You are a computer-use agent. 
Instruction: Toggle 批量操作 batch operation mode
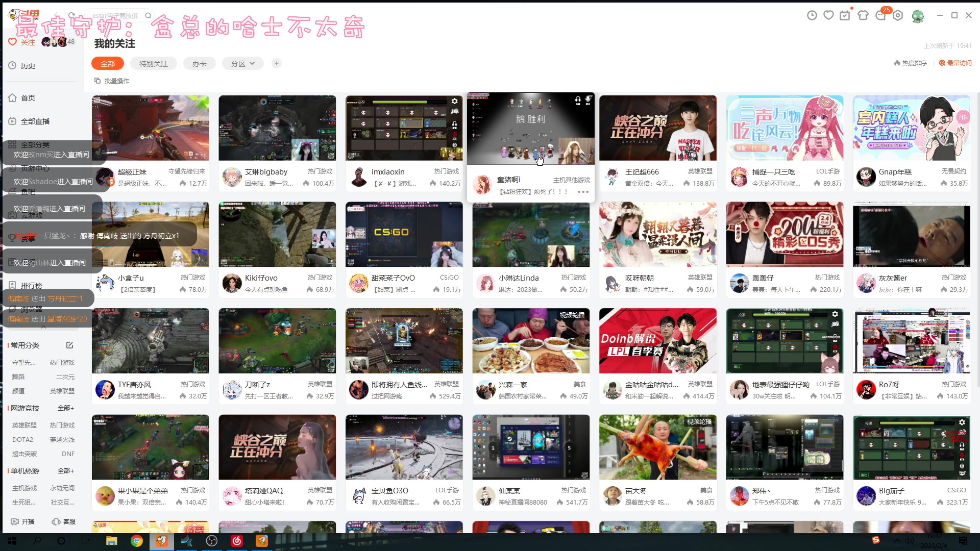pos(111,81)
